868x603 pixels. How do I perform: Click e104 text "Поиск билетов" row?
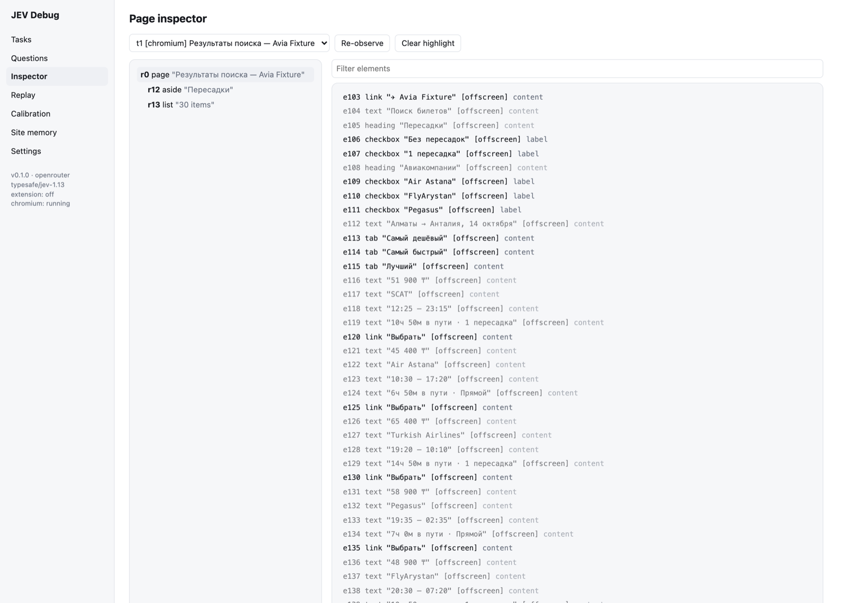click(577, 111)
